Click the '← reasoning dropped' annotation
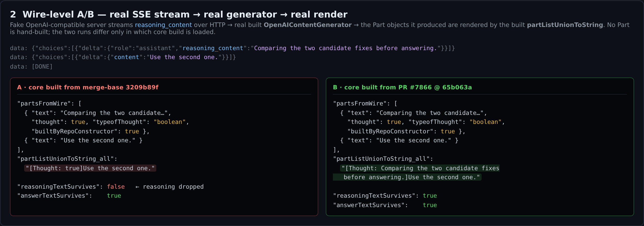Viewport: 644px width, 226px height. [169, 187]
